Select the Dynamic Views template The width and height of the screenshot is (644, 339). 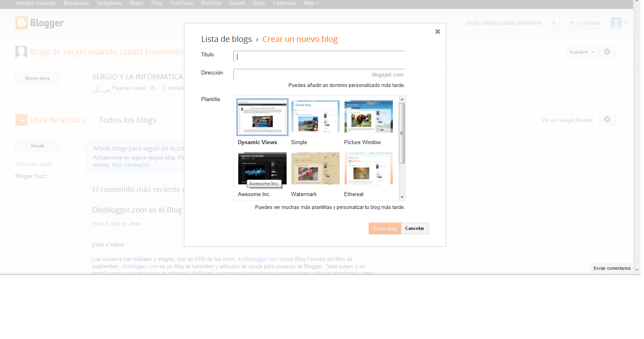point(262,117)
